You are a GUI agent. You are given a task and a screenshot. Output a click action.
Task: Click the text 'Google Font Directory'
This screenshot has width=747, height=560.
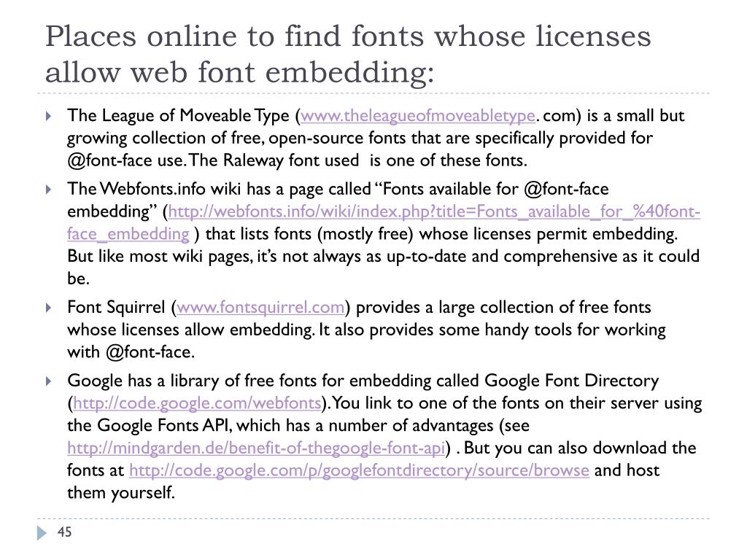click(572, 381)
